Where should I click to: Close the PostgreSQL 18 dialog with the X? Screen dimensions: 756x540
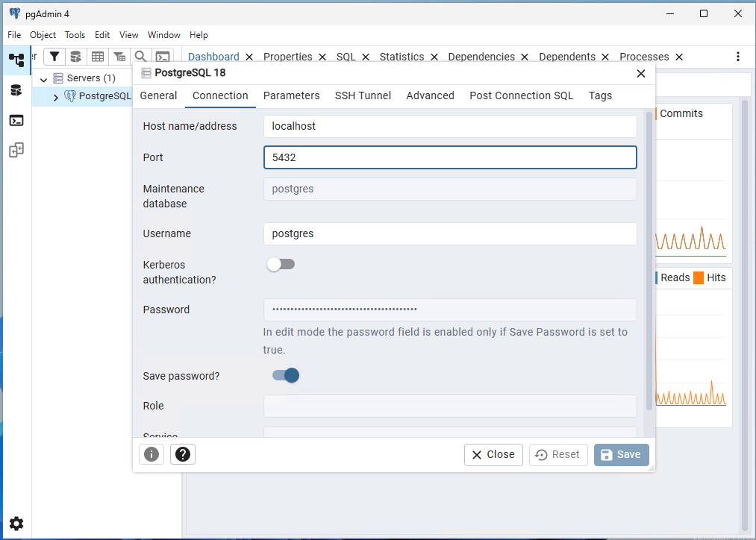(x=641, y=74)
